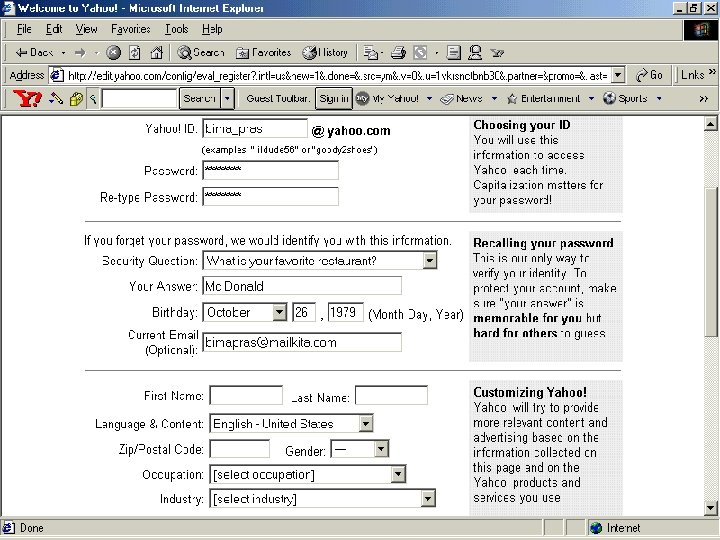The width and height of the screenshot is (720, 540).
Task: Click the Yahoo! ID input field
Action: coord(255,129)
